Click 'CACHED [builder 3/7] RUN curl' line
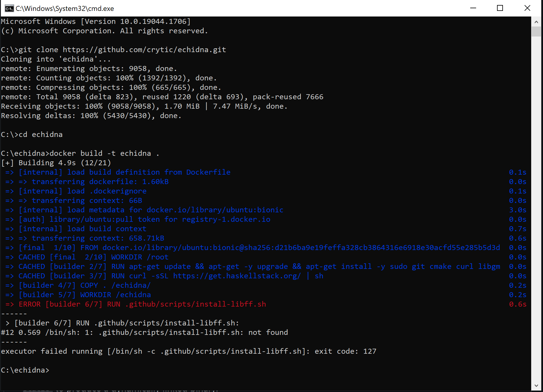543x392 pixels. coord(164,276)
